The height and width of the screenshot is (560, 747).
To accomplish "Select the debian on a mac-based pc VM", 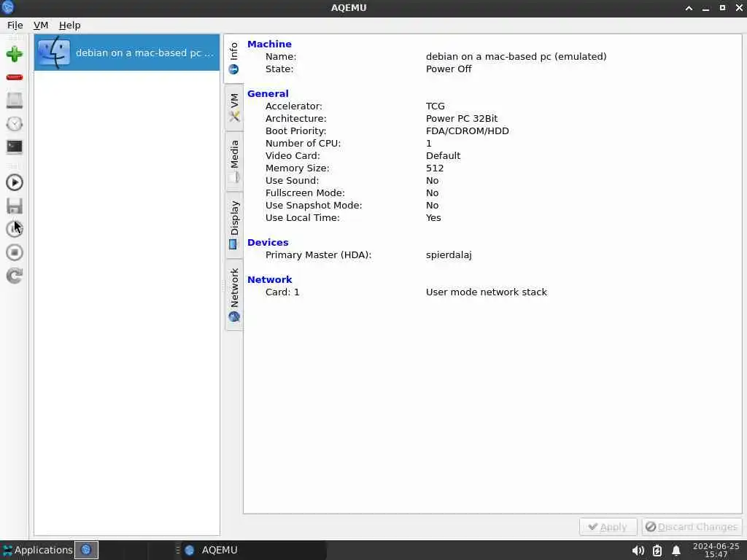I will [127, 52].
